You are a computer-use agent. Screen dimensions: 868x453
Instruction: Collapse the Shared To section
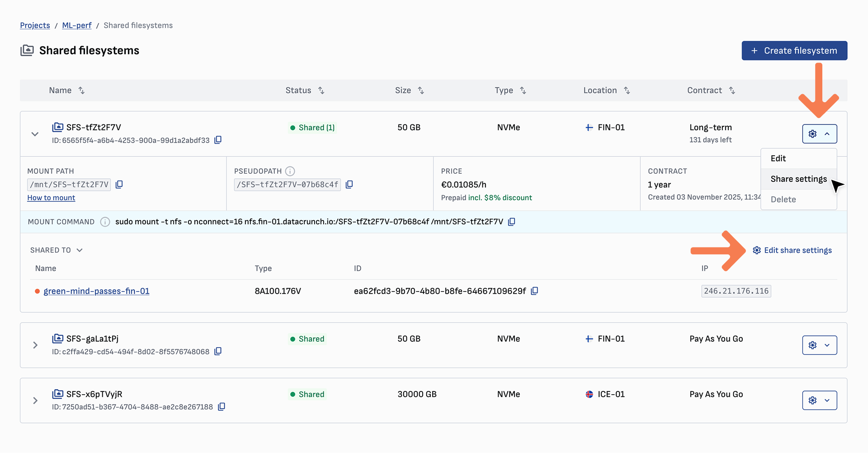80,250
